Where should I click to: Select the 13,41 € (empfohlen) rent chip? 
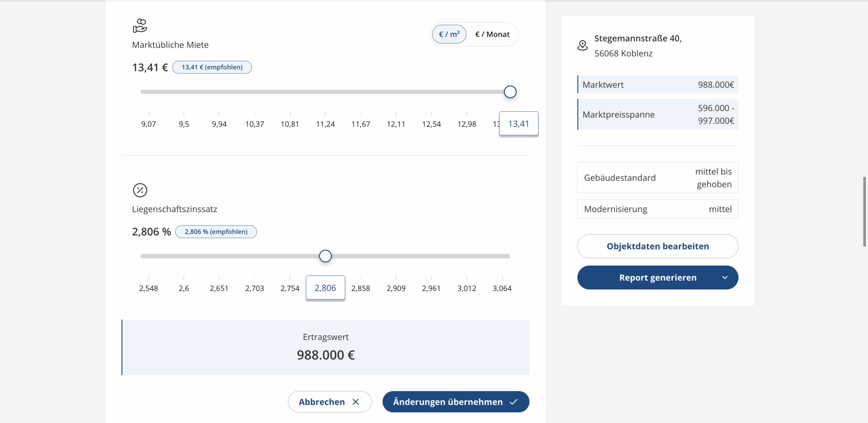(212, 67)
